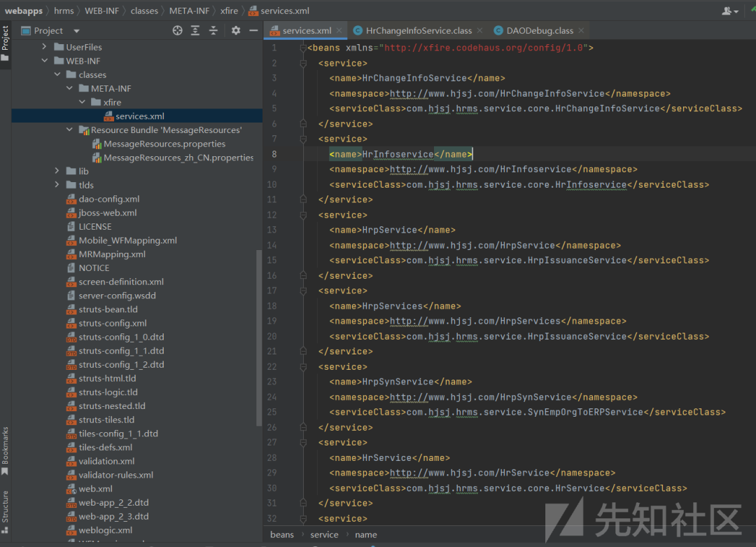Close the HrChangeInfoService.class tab
This screenshot has height=547, width=756.
point(479,30)
